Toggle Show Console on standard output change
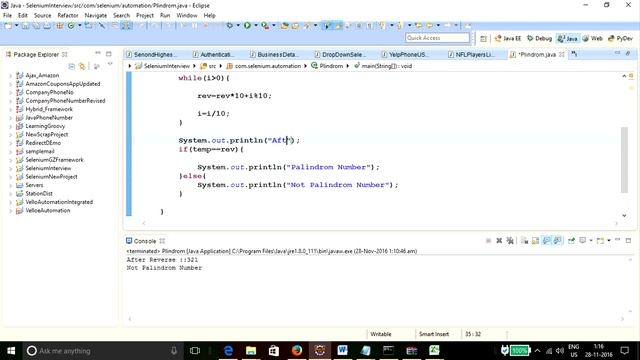Image resolution: width=640 pixels, height=360 pixels. coord(546,241)
